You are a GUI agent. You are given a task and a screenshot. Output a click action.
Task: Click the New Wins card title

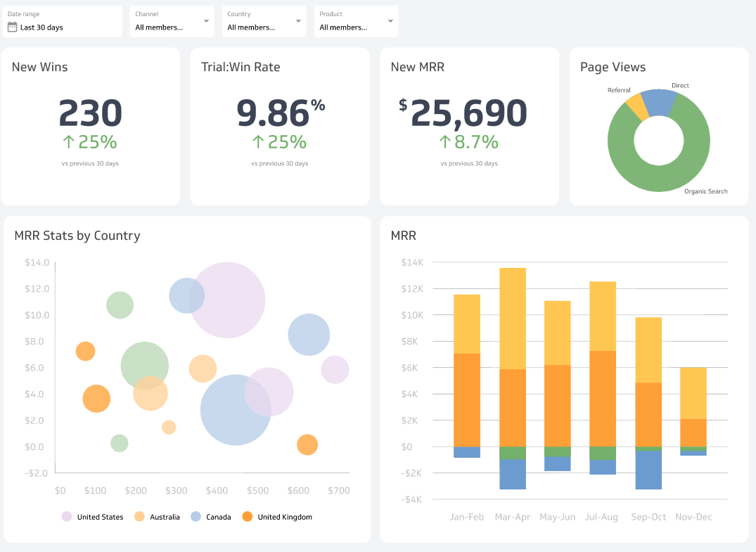[x=39, y=67]
